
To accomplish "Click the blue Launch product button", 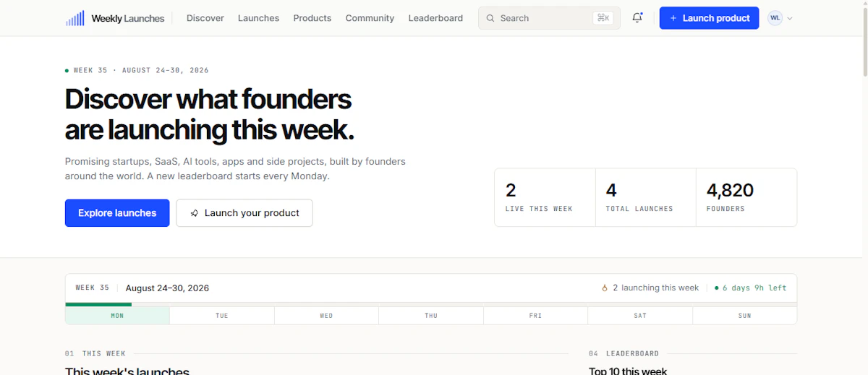I will [x=709, y=18].
